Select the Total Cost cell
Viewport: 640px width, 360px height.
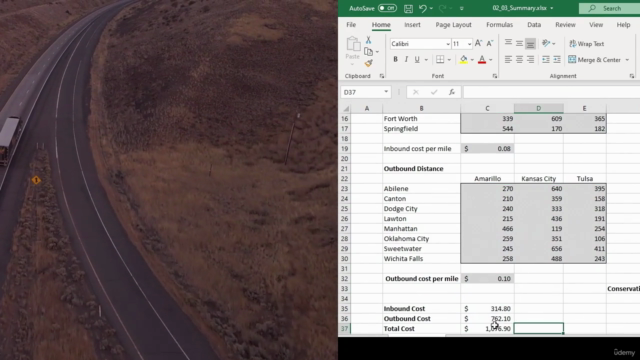coord(421,329)
